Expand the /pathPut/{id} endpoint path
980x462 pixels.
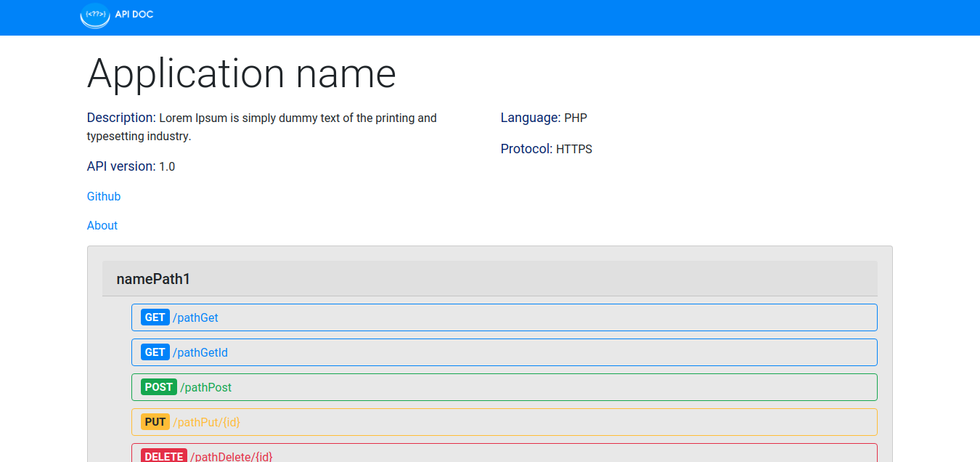pyautogui.click(x=206, y=422)
